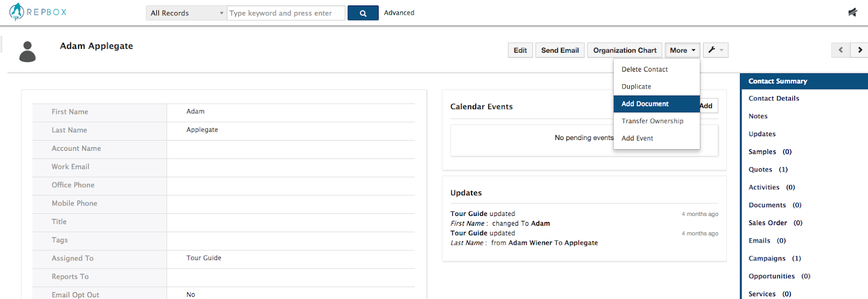Focus the keyword search field

tap(286, 13)
